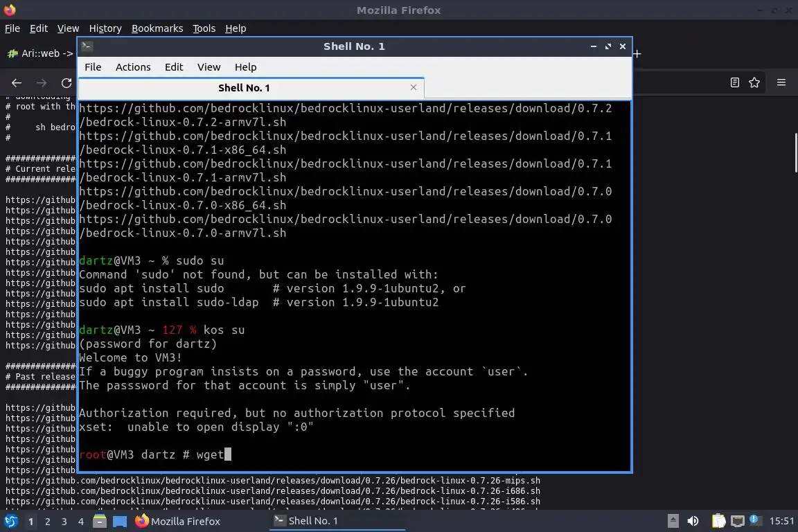Open the Firefox hamburger menu

(781, 82)
